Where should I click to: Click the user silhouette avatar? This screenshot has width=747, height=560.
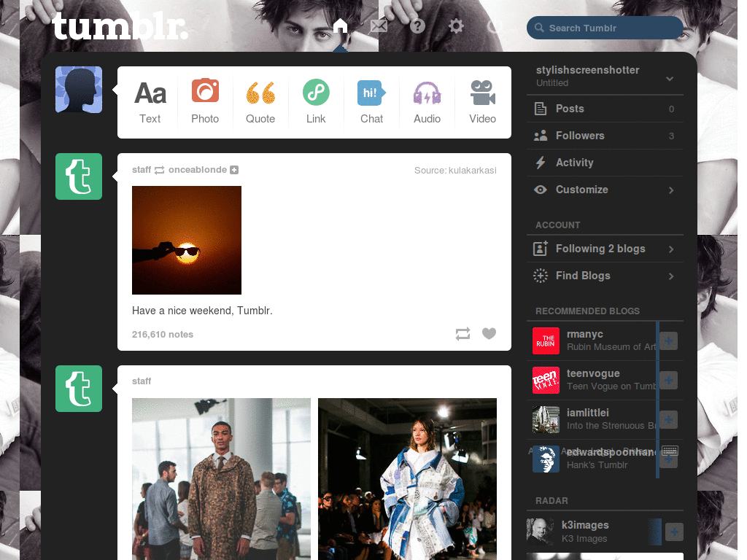pos(79,90)
